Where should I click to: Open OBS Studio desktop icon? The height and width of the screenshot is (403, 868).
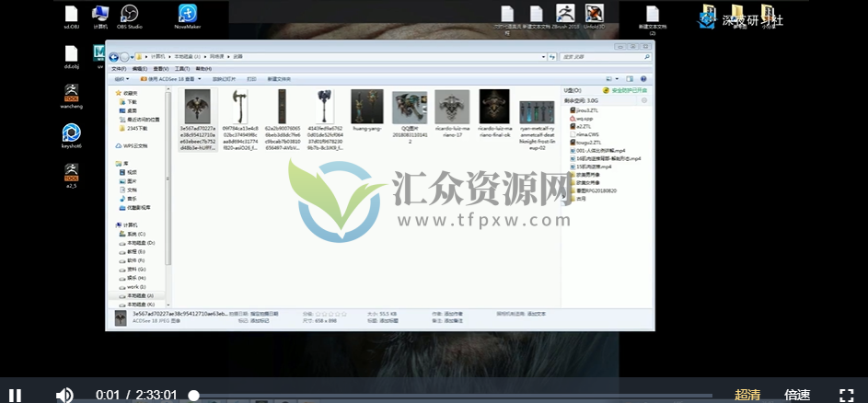129,17
